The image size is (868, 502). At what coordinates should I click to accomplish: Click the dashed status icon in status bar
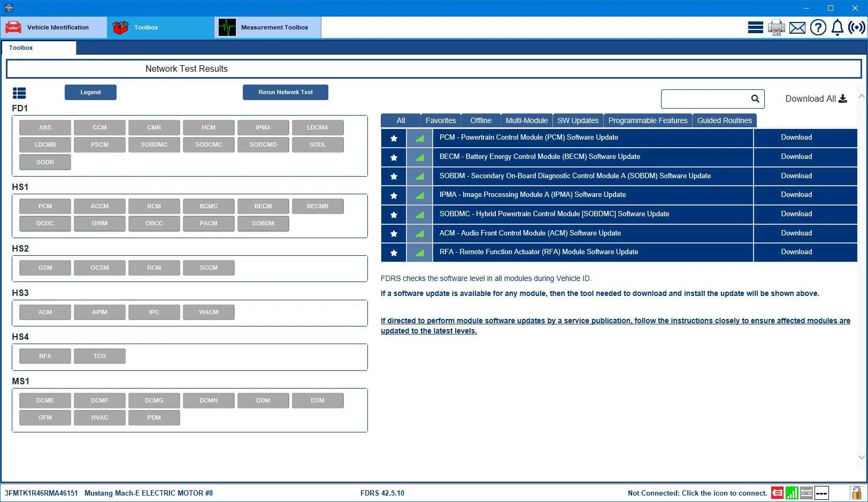pyautogui.click(x=821, y=493)
